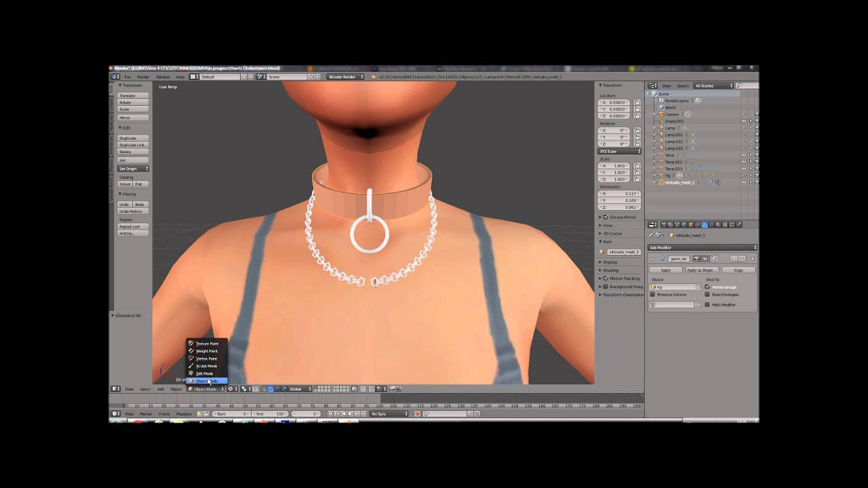The height and width of the screenshot is (488, 868).
Task: Expand the 3D Cursor panel
Action: [611, 233]
